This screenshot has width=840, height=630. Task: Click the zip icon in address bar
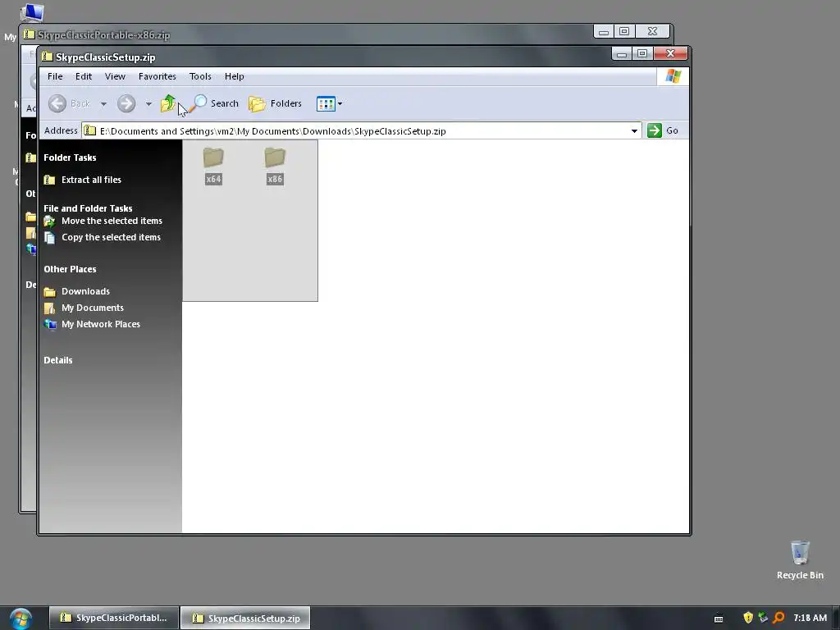point(90,130)
